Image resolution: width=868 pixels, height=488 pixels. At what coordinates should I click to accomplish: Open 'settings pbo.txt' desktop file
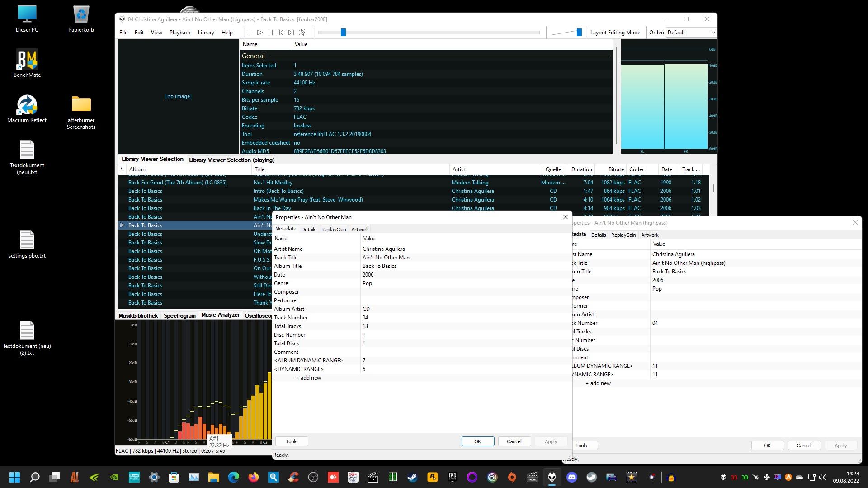tap(27, 244)
